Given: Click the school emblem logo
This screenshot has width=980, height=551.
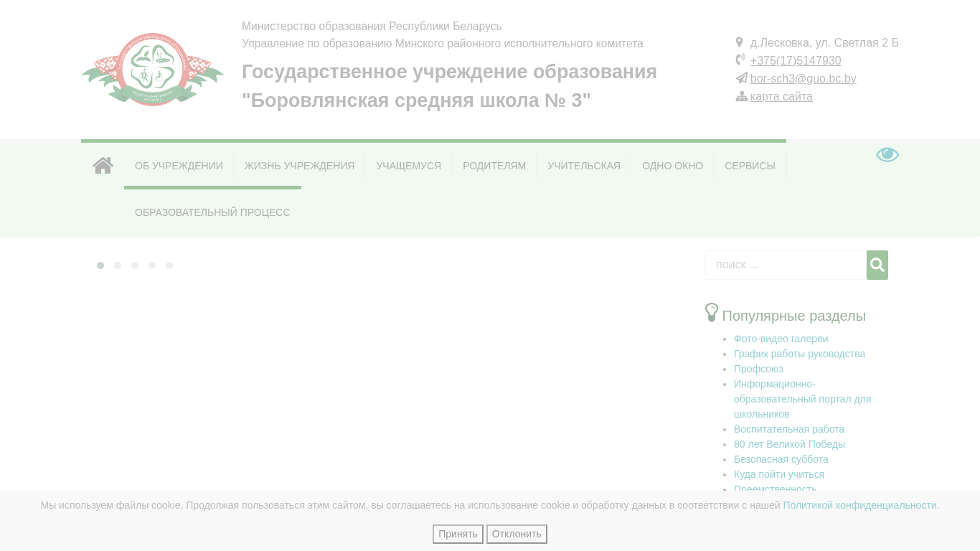Looking at the screenshot, I should pos(153,70).
